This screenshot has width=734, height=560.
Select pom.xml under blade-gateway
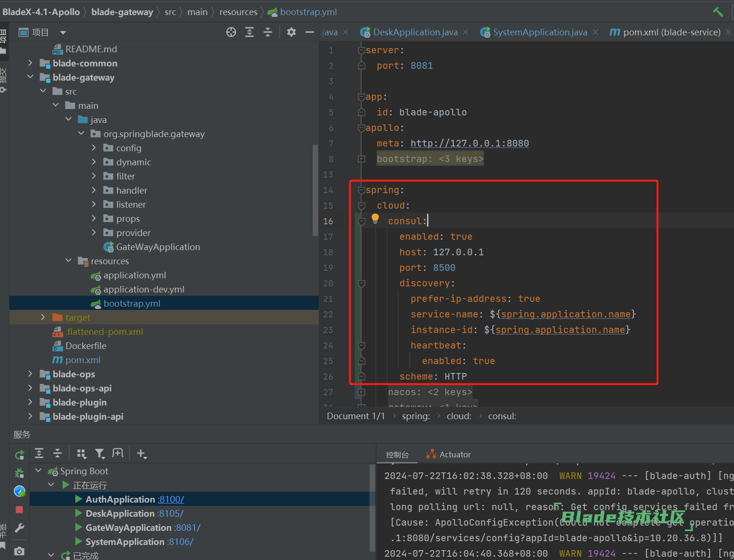83,360
